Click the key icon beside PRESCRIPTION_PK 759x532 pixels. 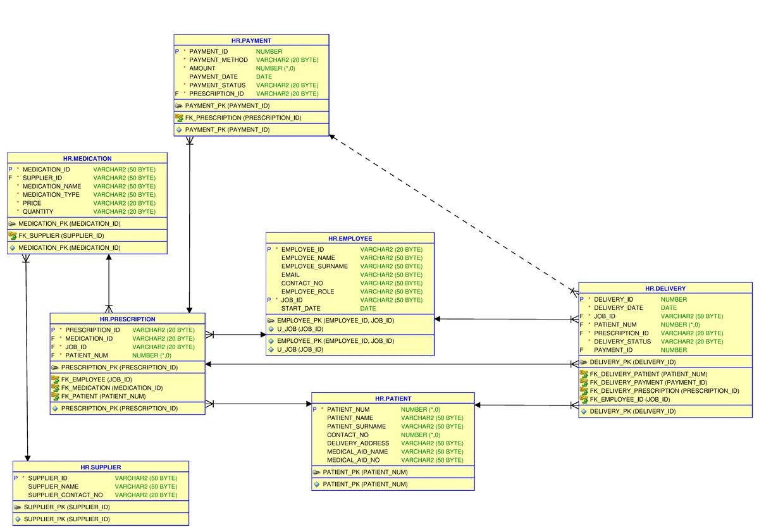(x=55, y=368)
